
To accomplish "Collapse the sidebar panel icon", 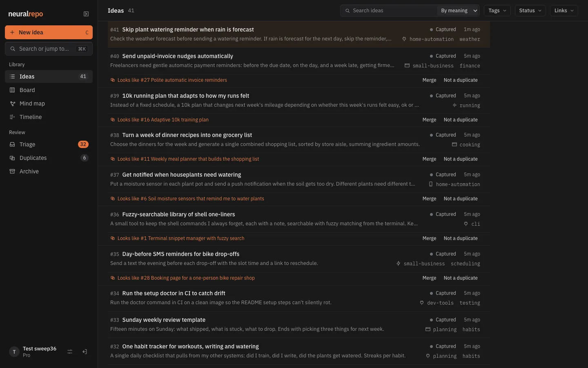I will (x=86, y=14).
